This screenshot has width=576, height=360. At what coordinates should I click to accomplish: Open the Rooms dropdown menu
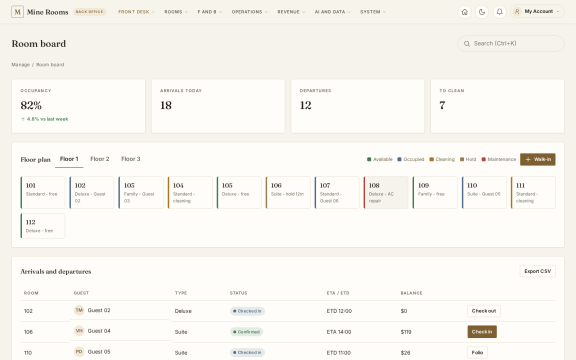[176, 12]
